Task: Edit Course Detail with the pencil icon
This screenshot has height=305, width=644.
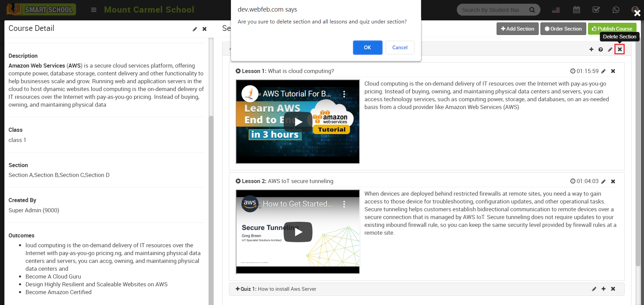Action: point(195,29)
